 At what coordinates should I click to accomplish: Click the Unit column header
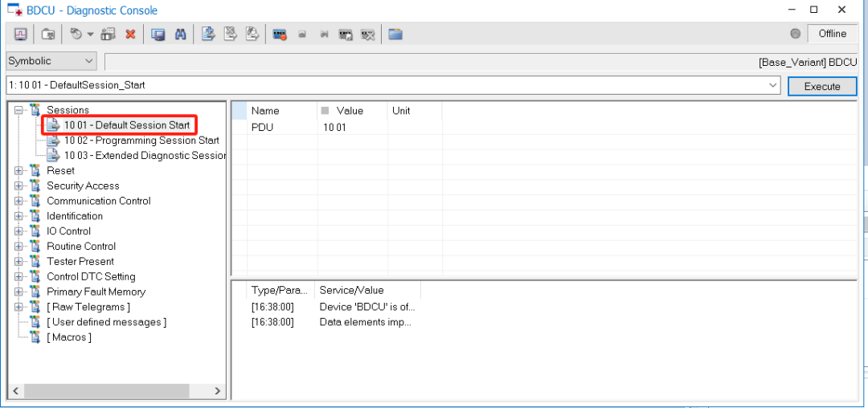[415, 111]
